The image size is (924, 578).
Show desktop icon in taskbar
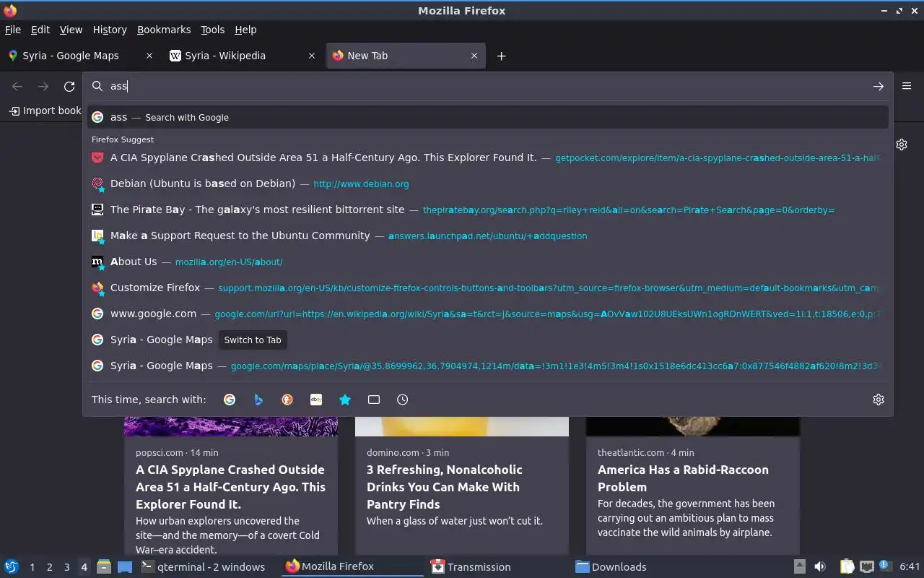click(x=124, y=566)
